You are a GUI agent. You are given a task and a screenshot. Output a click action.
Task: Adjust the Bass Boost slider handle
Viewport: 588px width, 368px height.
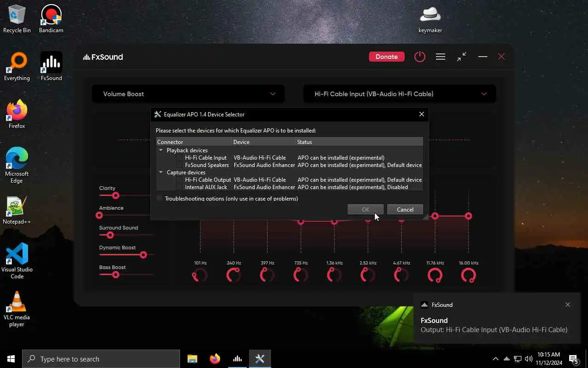click(x=116, y=275)
